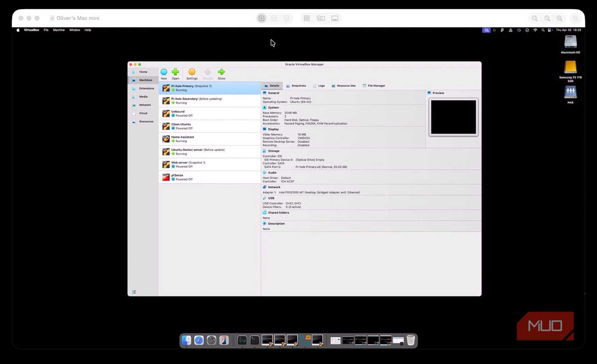The image size is (597, 364).
Task: Click the Wi-Fi status icon
Action: click(535, 30)
